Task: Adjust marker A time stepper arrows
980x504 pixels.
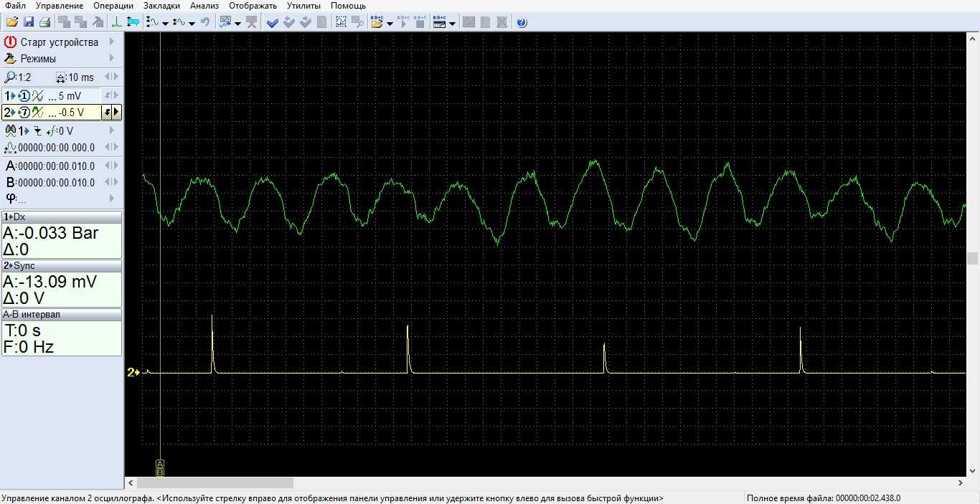Action: (x=112, y=166)
